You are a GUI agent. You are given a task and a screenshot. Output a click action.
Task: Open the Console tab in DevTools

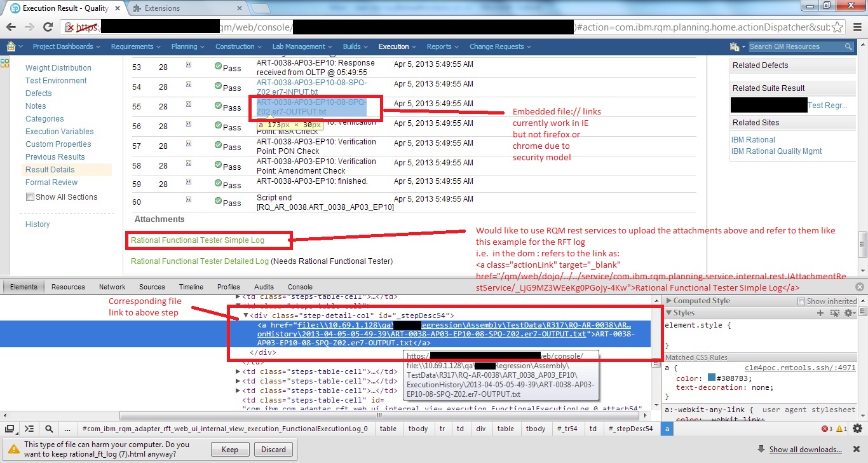point(300,287)
